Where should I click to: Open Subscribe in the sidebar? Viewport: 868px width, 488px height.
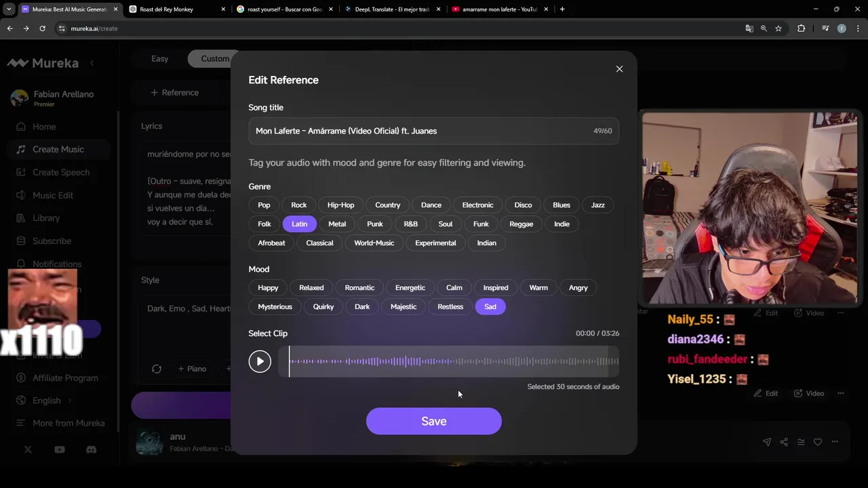coord(58,241)
